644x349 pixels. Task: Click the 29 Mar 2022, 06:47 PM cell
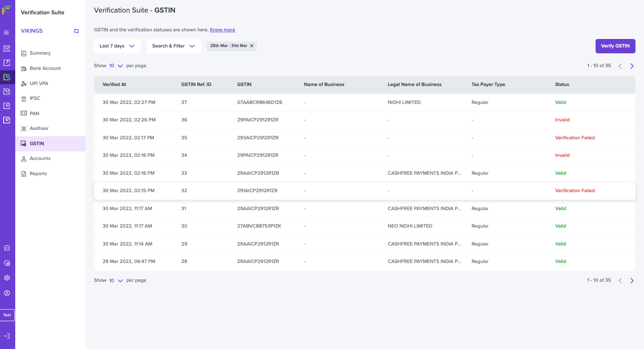coord(129,262)
